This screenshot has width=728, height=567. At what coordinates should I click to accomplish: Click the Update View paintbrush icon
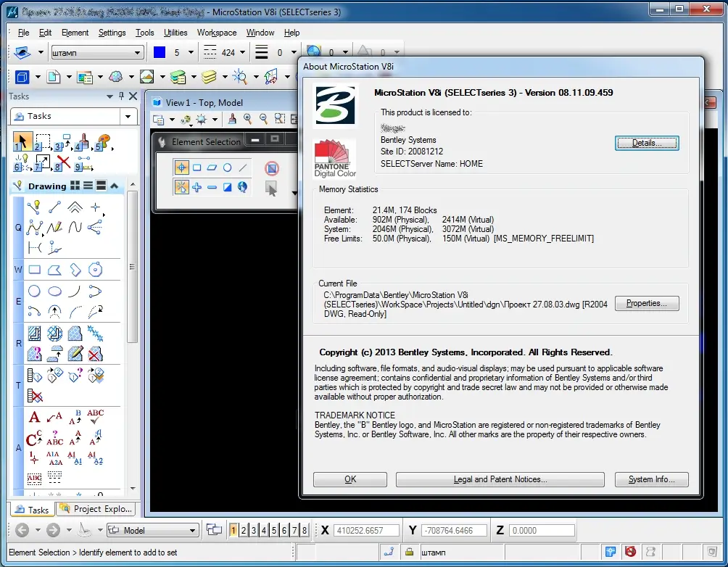tap(232, 120)
